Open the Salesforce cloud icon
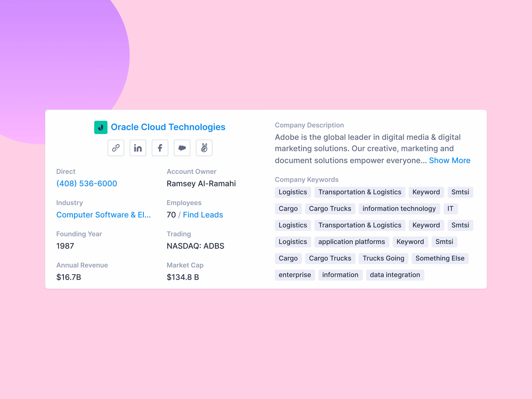Image resolution: width=532 pixels, height=399 pixels. [x=182, y=148]
